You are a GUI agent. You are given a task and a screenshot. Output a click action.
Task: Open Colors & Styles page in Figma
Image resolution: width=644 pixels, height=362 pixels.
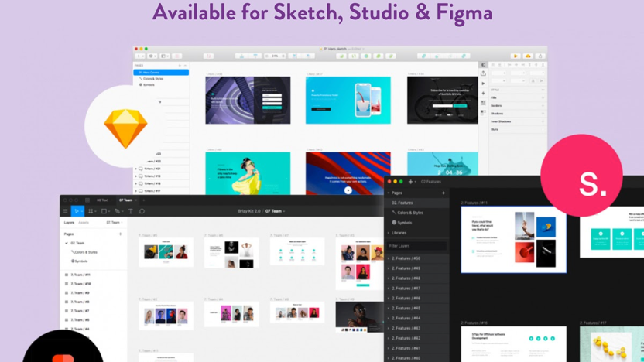tap(85, 252)
